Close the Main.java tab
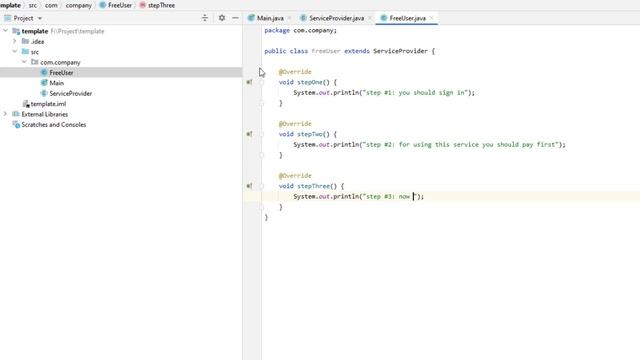The height and width of the screenshot is (360, 640). pos(289,18)
